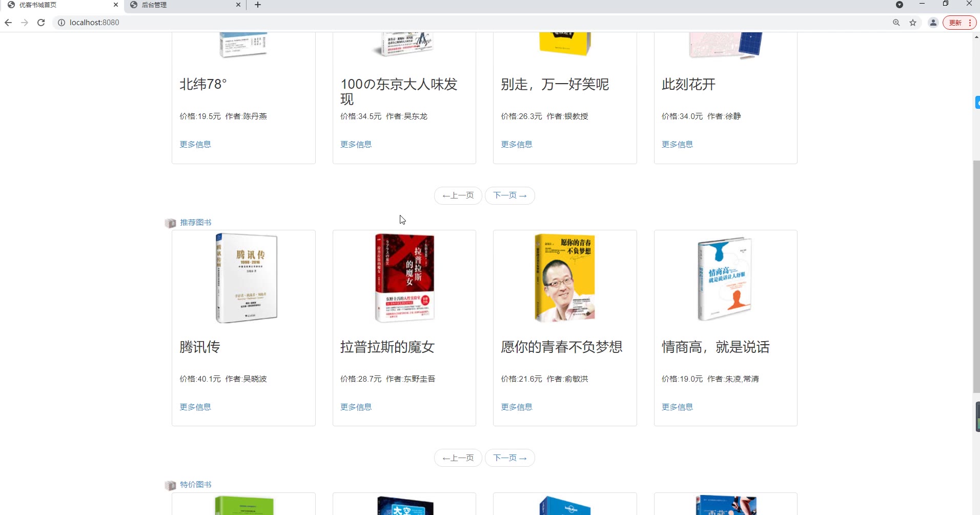Image resolution: width=980 pixels, height=515 pixels.
Task: Open 更多信息 for 100の东京大人味发现
Action: tap(356, 145)
